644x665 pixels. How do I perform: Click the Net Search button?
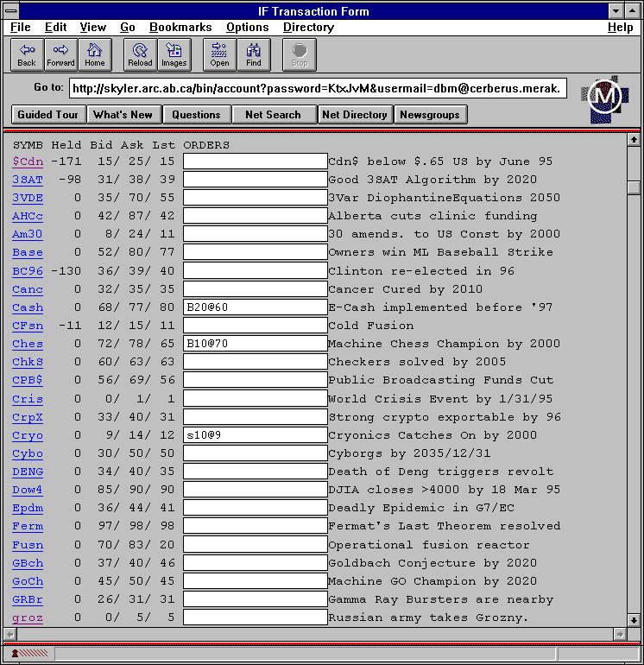point(273,115)
